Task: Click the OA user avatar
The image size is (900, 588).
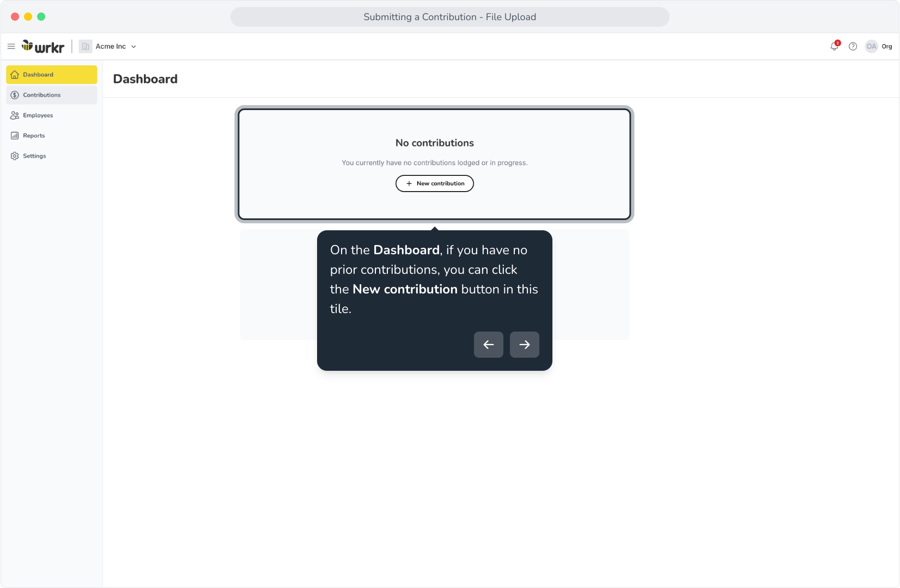Action: pyautogui.click(x=872, y=46)
